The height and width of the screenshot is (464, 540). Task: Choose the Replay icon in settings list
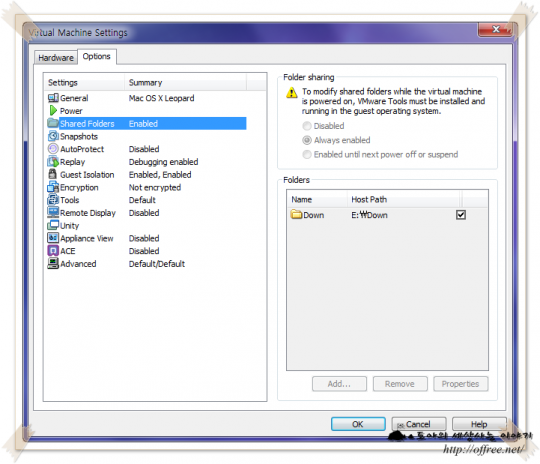coord(53,162)
